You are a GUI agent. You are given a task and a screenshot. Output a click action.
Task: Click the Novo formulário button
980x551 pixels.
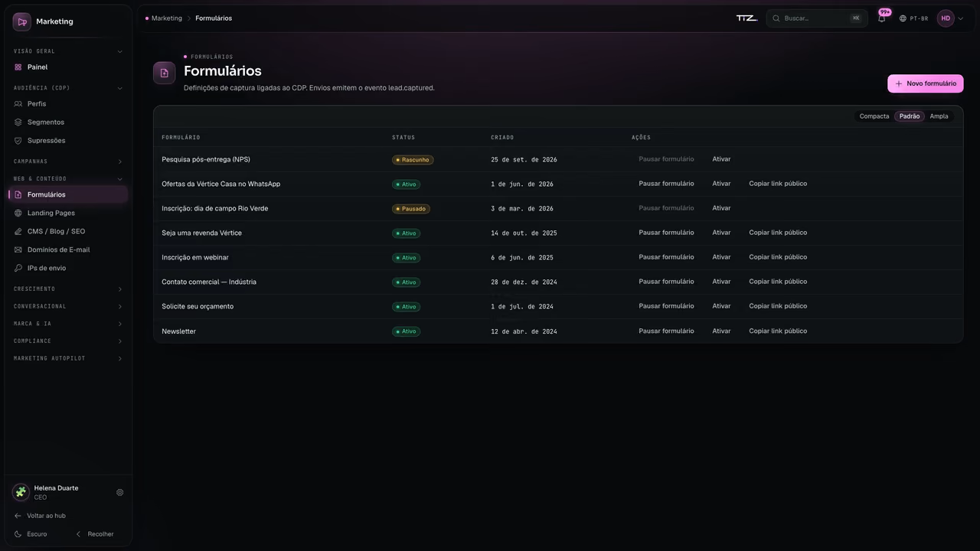tap(925, 83)
